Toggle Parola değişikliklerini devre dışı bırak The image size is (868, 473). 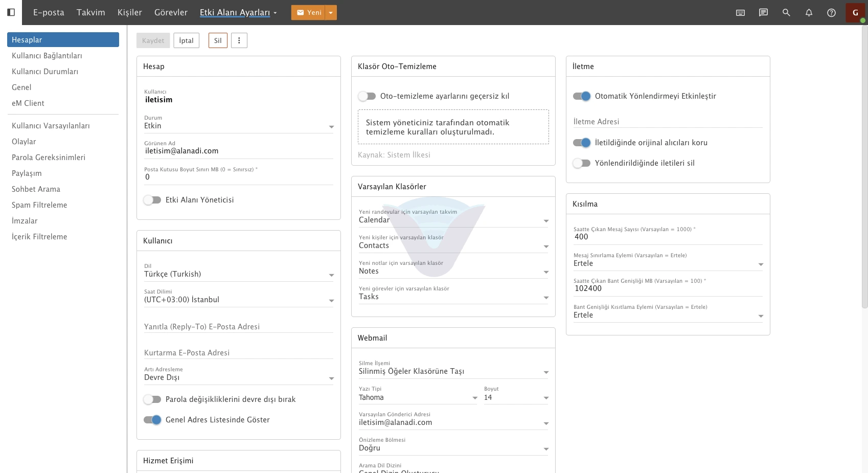coord(152,399)
